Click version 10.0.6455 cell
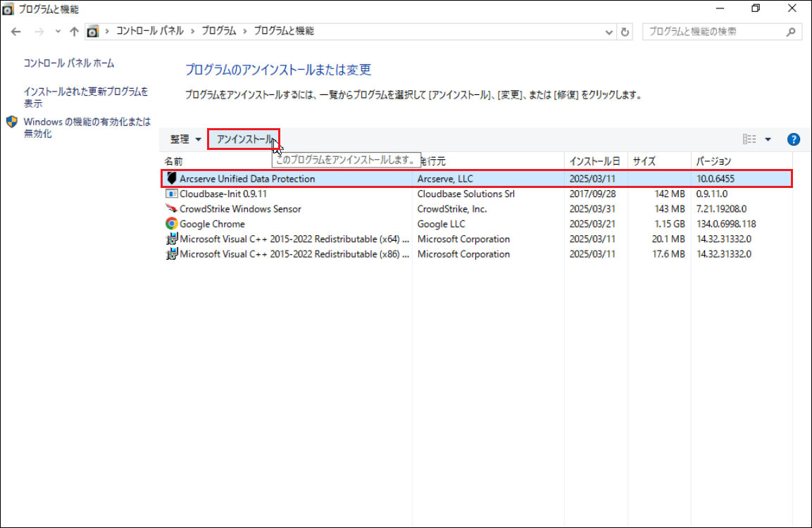 715,179
